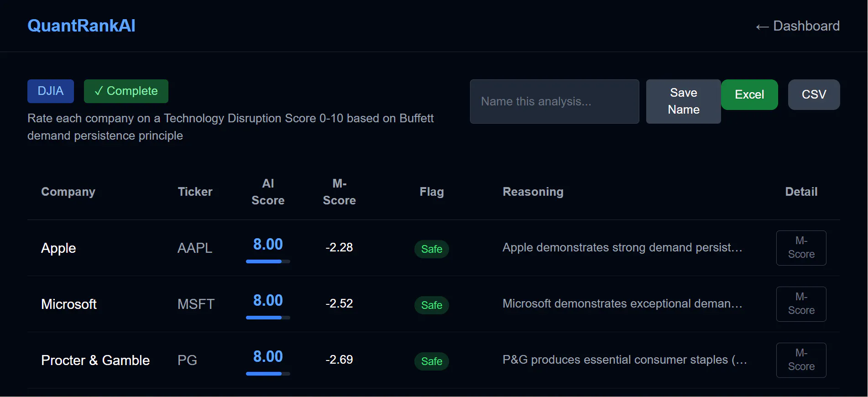The width and height of the screenshot is (868, 397).
Task: Click the AAPL ticker
Action: (195, 248)
